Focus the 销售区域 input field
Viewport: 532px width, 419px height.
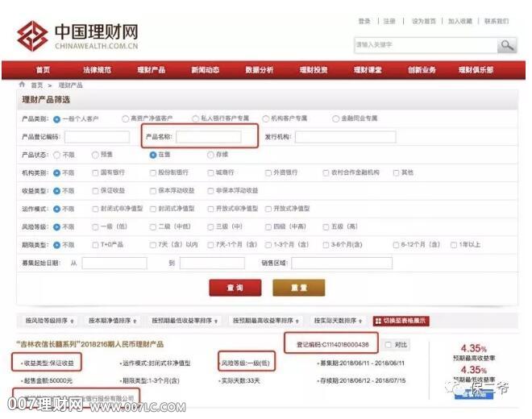coord(342,263)
